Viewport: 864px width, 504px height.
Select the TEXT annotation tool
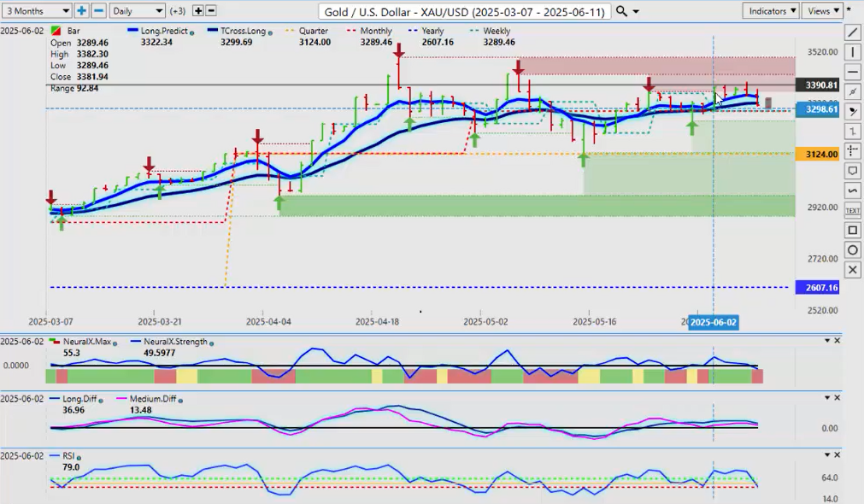point(852,210)
